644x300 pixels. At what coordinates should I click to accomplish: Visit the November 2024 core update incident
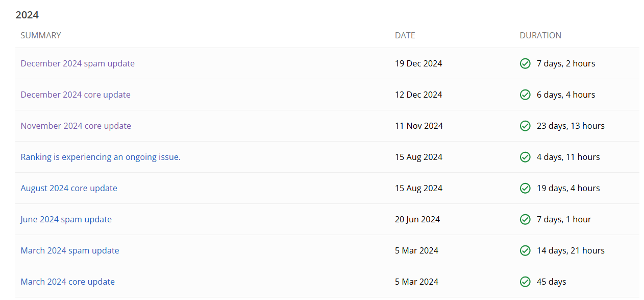tap(76, 126)
